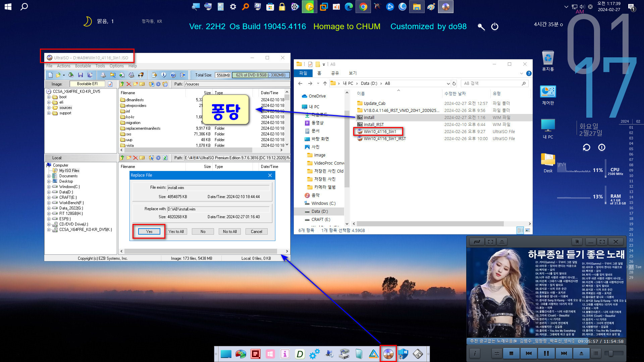Open Recycle Bin (휴지통) desktop icon

click(x=548, y=61)
